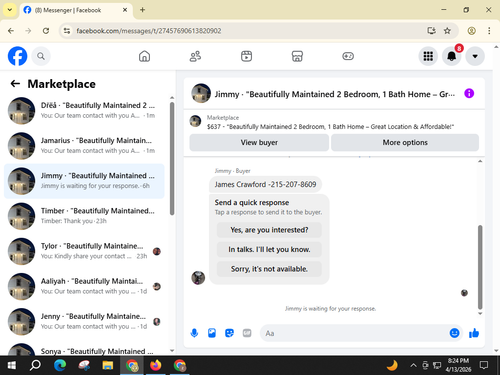Close the Messenger browser tab
Screen dimensions: 500x375
point(125,10)
